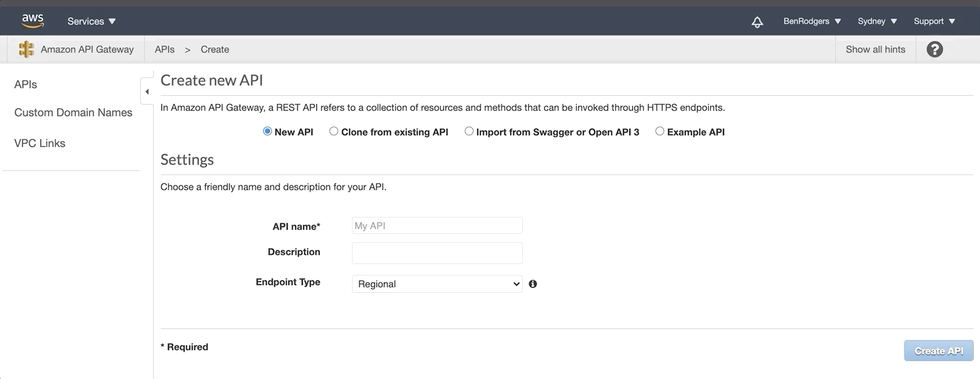
Task: Go to APIs in the sidebar
Action: pyautogui.click(x=26, y=85)
